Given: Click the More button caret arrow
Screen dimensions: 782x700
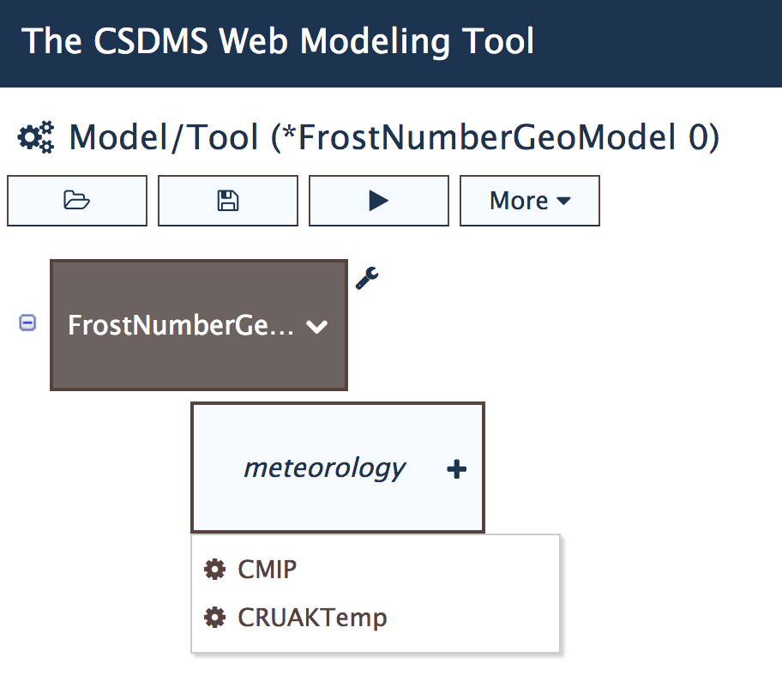Looking at the screenshot, I should click(563, 201).
